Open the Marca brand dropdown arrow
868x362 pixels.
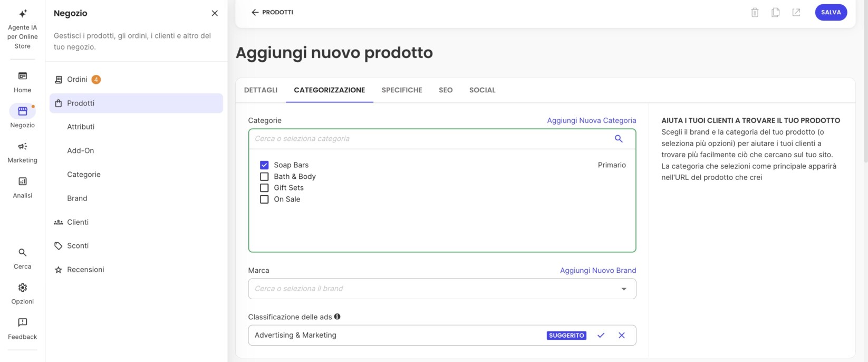coord(624,289)
